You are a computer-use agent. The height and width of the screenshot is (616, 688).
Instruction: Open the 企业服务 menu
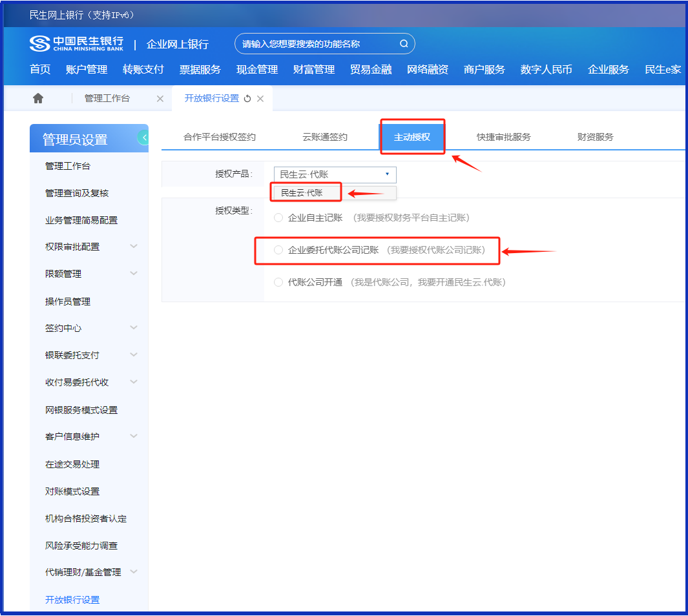[609, 69]
